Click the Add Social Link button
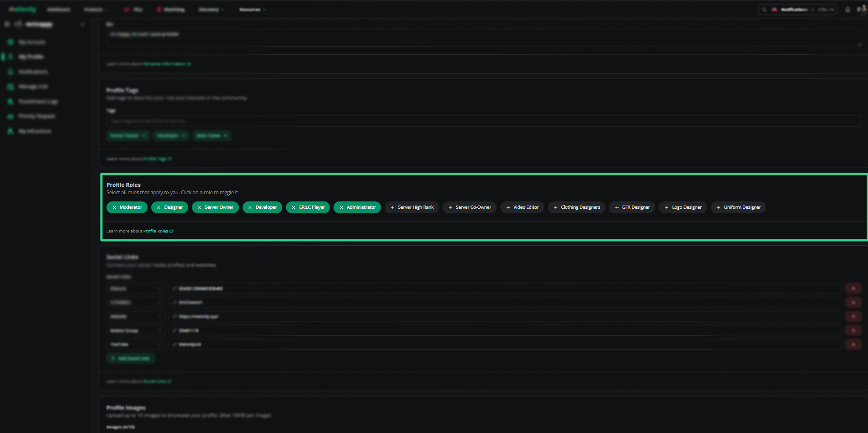This screenshot has height=433, width=868. [131, 359]
